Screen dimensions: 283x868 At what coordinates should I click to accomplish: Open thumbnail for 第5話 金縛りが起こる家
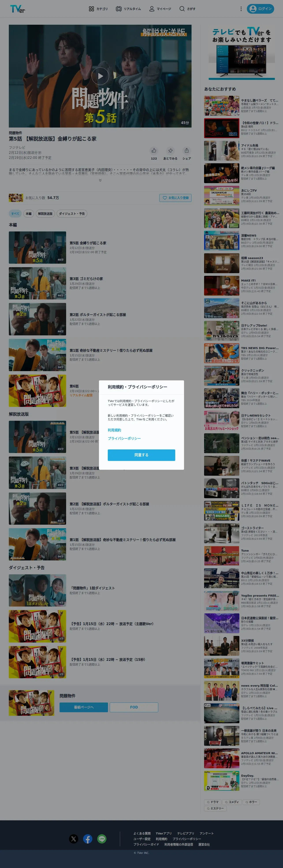tap(37, 247)
